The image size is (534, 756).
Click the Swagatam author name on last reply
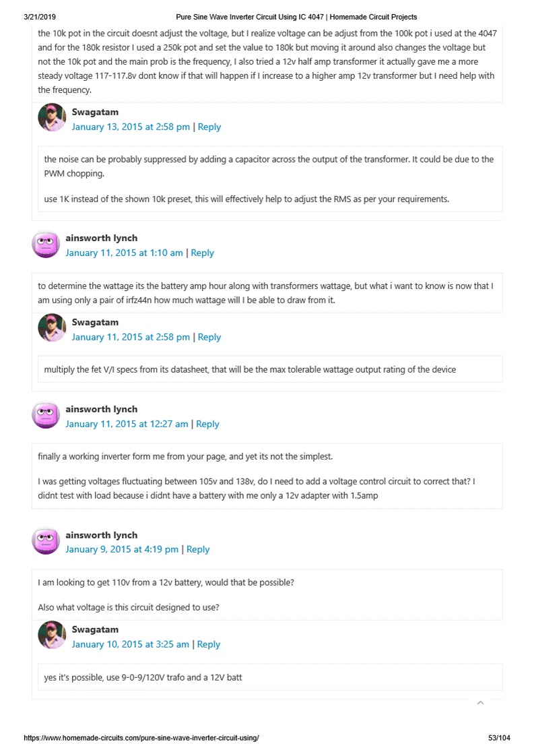(x=95, y=629)
